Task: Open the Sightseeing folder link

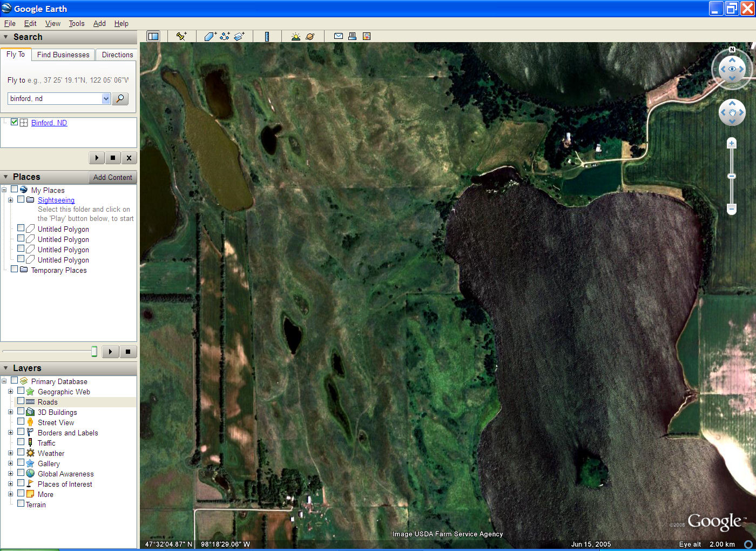Action: pyautogui.click(x=56, y=200)
